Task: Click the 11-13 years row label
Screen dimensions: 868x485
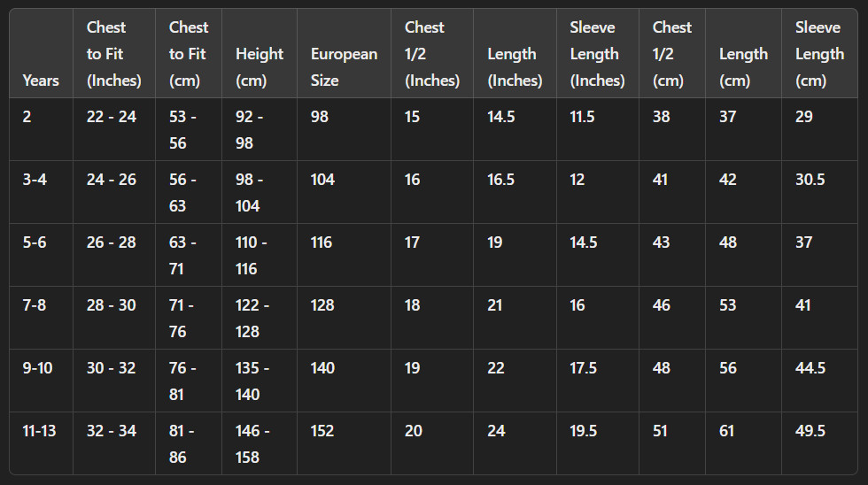Action: 41,443
